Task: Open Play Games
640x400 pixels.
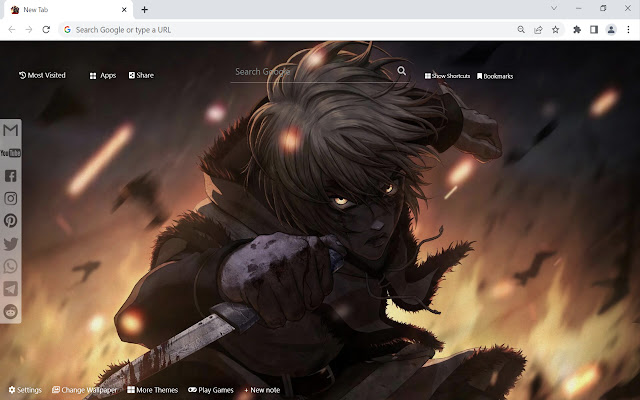Action: pos(211,390)
